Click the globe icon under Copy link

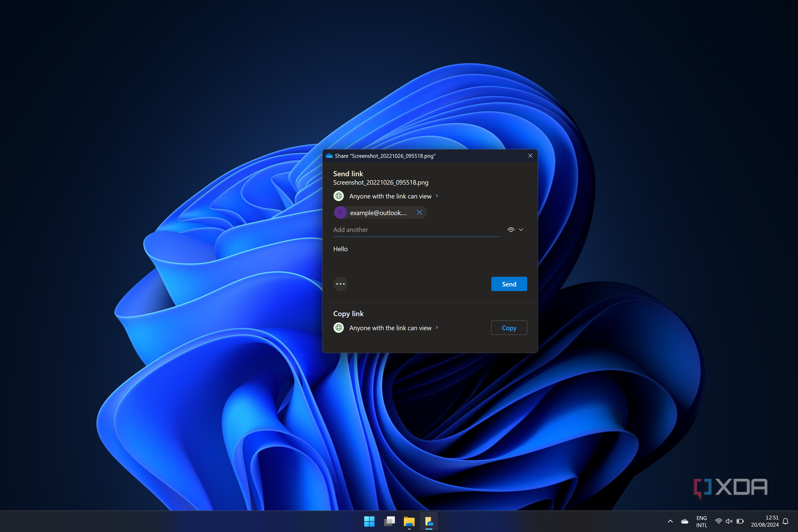pos(339,328)
